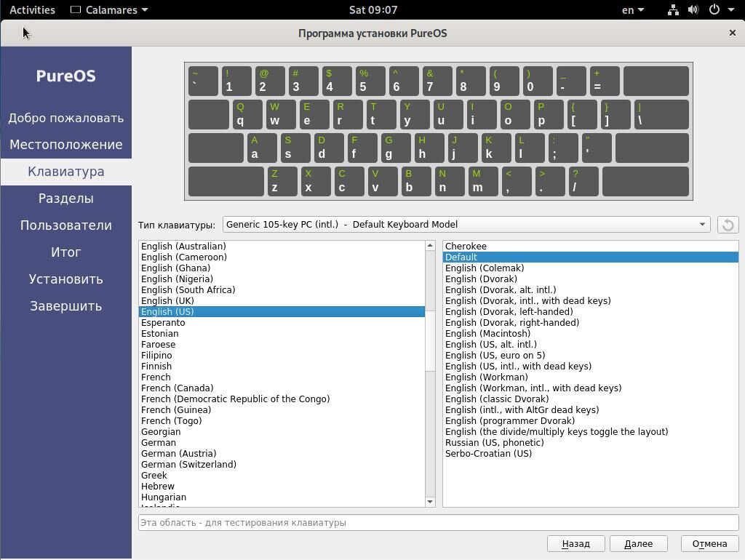Go to Установить step
The image size is (745, 560).
tap(66, 279)
